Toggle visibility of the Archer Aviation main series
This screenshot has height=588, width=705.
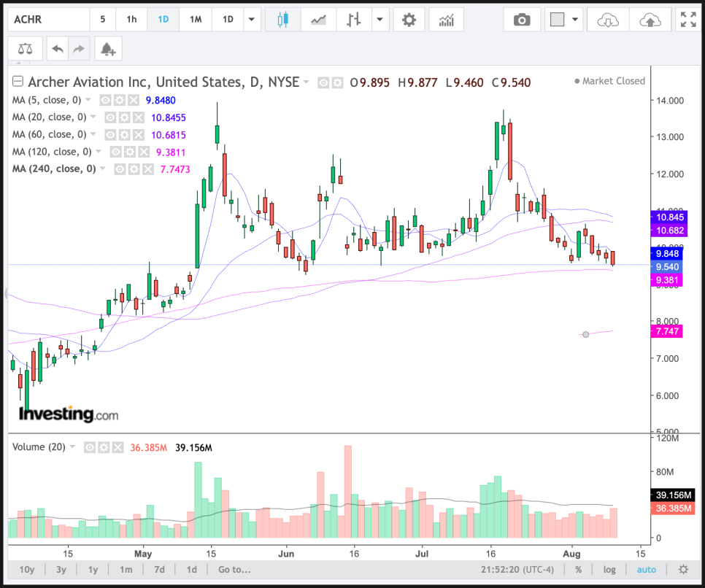coord(323,82)
